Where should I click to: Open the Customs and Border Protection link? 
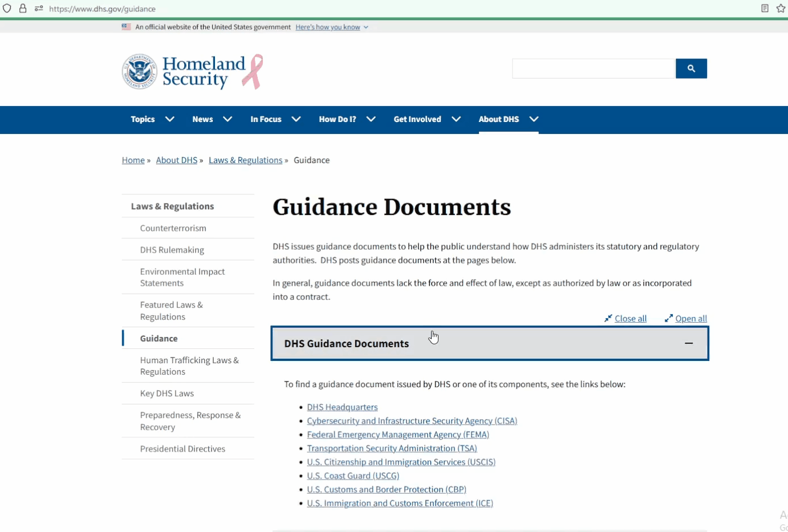click(x=387, y=489)
